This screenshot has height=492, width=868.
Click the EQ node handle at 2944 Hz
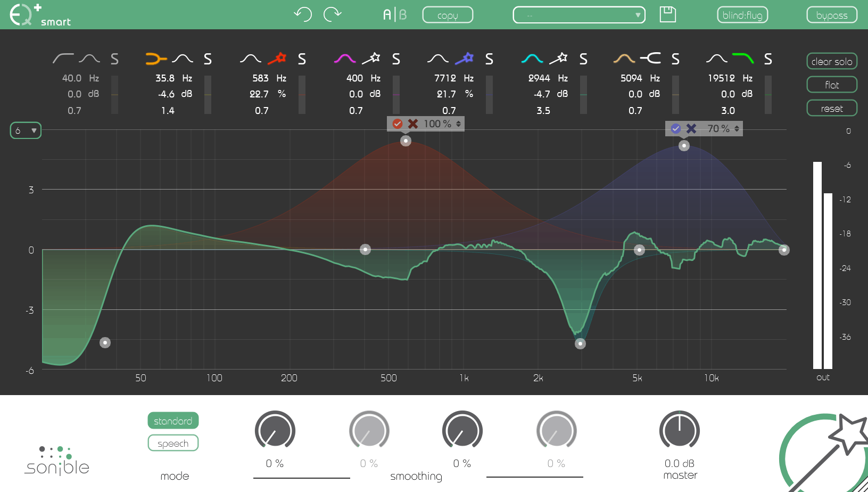(x=580, y=343)
